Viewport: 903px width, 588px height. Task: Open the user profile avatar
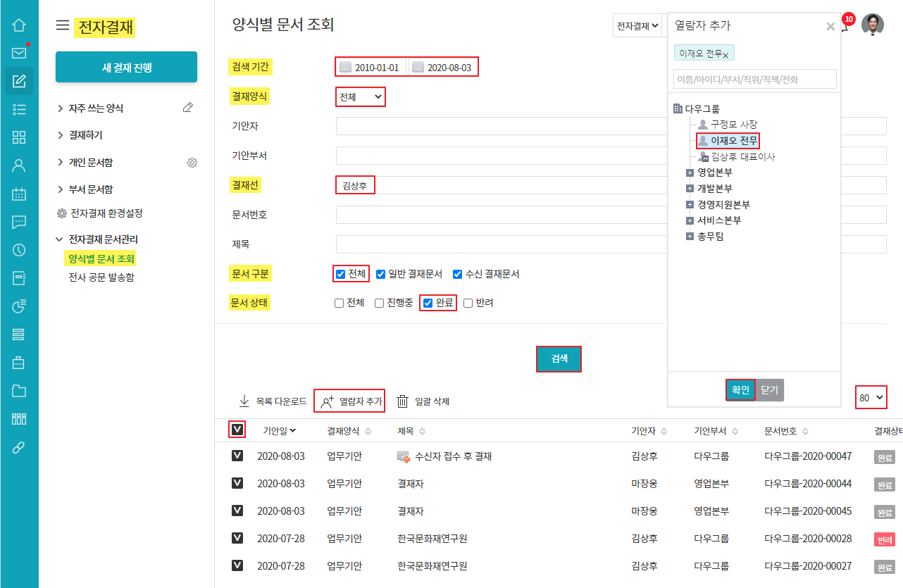(873, 25)
